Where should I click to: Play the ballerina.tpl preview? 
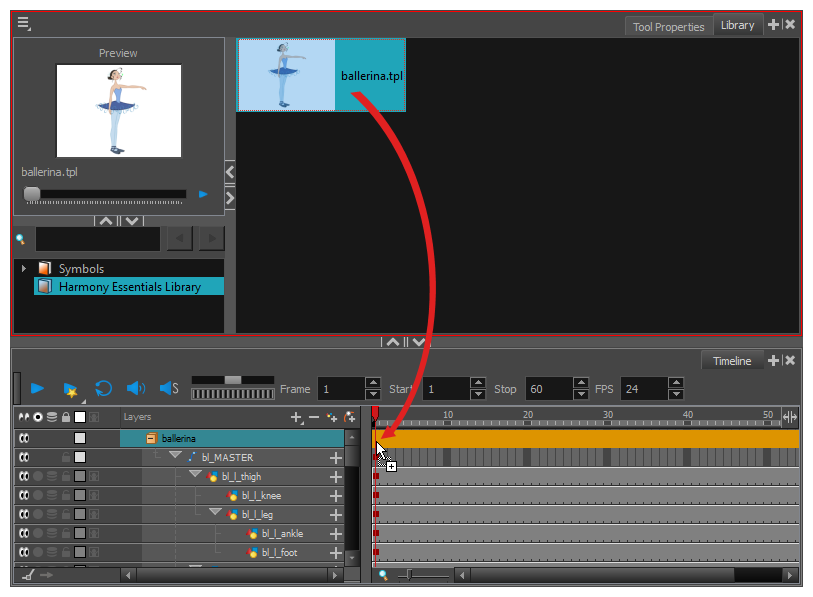203,194
